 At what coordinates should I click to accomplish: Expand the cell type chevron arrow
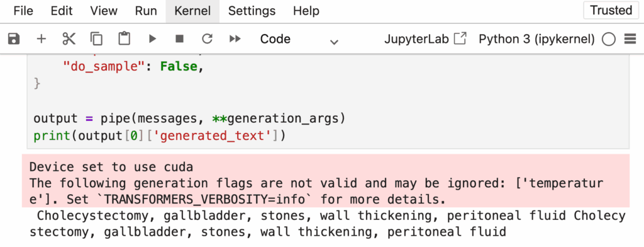pos(335,42)
